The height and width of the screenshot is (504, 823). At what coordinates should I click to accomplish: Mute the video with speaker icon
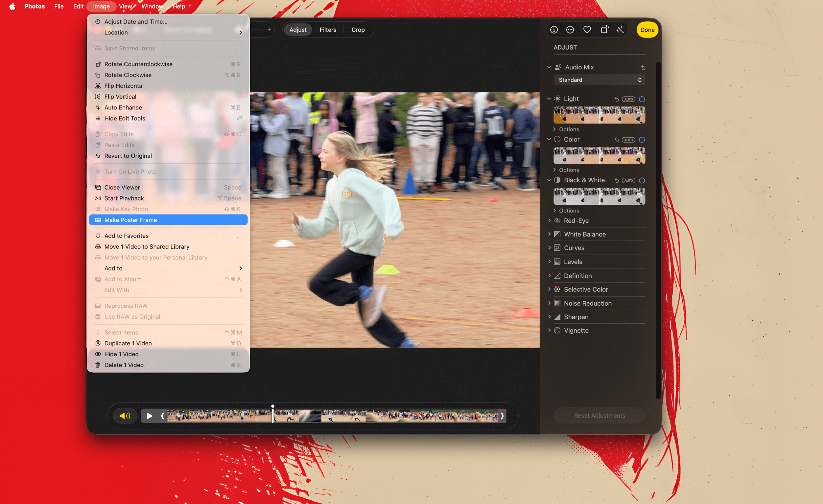point(125,416)
